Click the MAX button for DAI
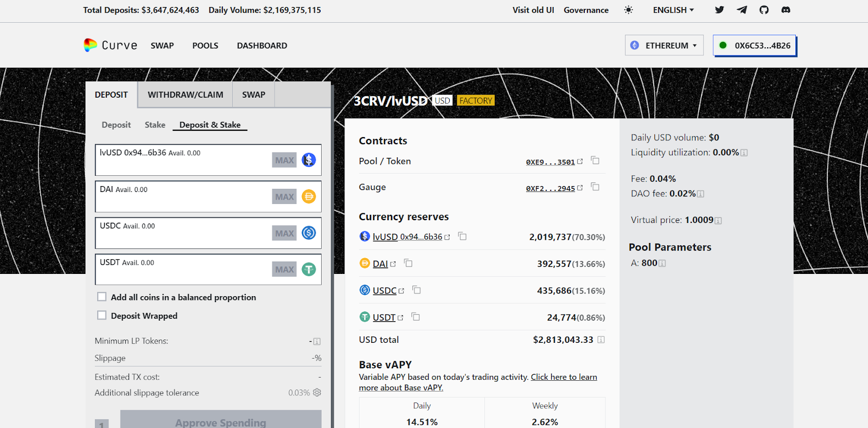The width and height of the screenshot is (868, 428). (x=284, y=196)
